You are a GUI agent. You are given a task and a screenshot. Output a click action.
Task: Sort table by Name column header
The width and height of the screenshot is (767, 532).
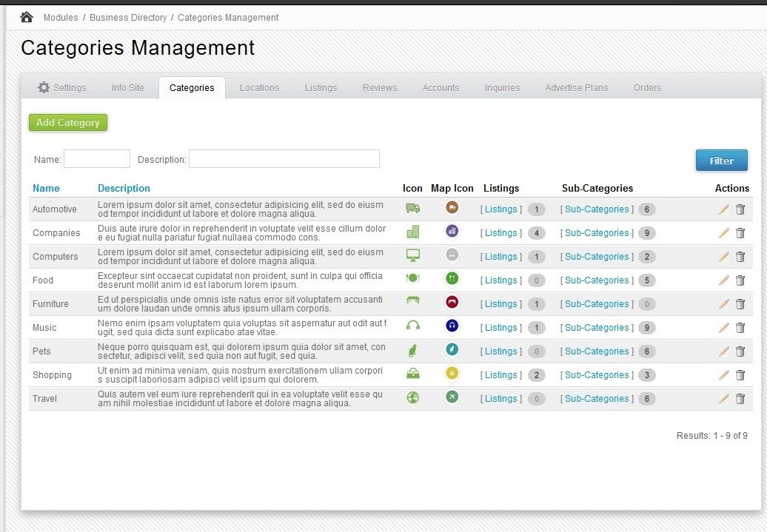click(x=46, y=188)
